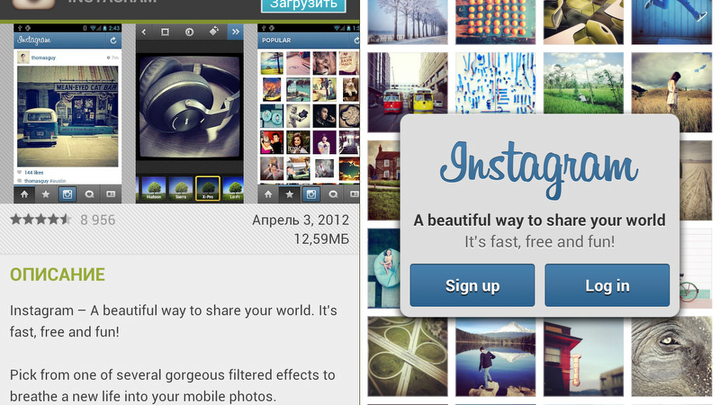Click the home icon in the feed screenshot tab bar

tap(24, 194)
